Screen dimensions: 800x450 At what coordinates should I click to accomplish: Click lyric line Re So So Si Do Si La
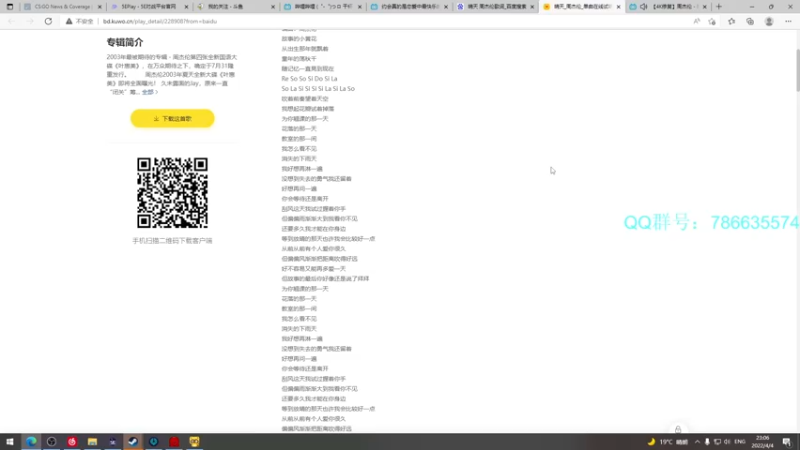[x=309, y=79]
